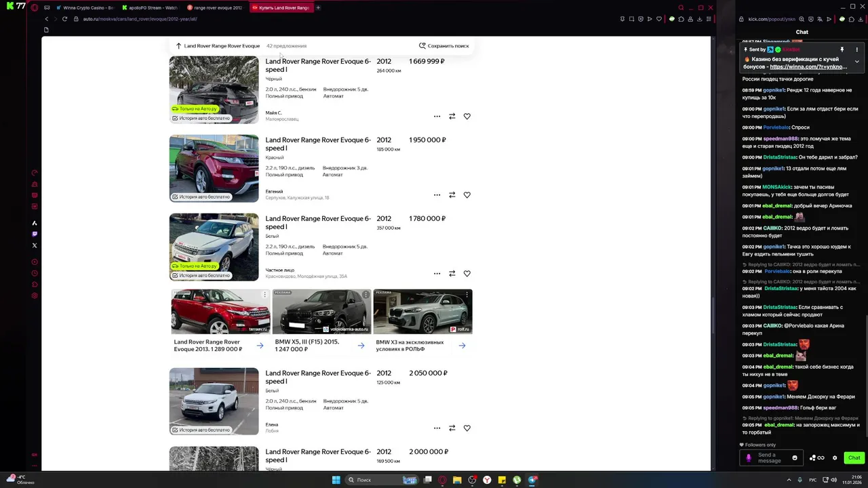The image size is (868, 488).
Task: Add the 1 669 999 ₽ Evoque to favorites
Action: pos(467,117)
